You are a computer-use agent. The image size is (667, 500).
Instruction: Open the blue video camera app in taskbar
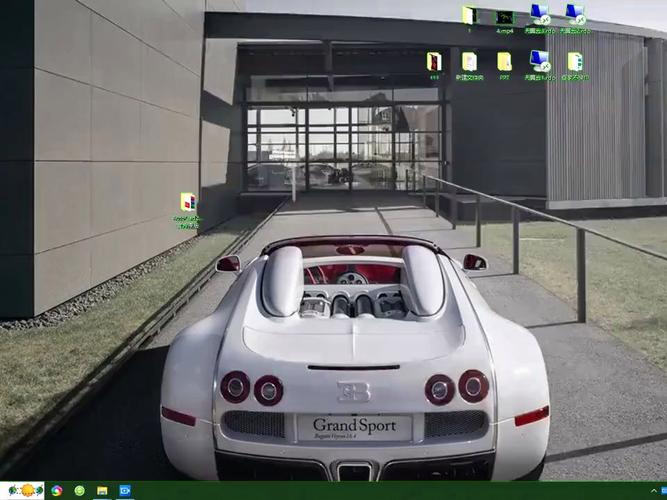coord(125,491)
